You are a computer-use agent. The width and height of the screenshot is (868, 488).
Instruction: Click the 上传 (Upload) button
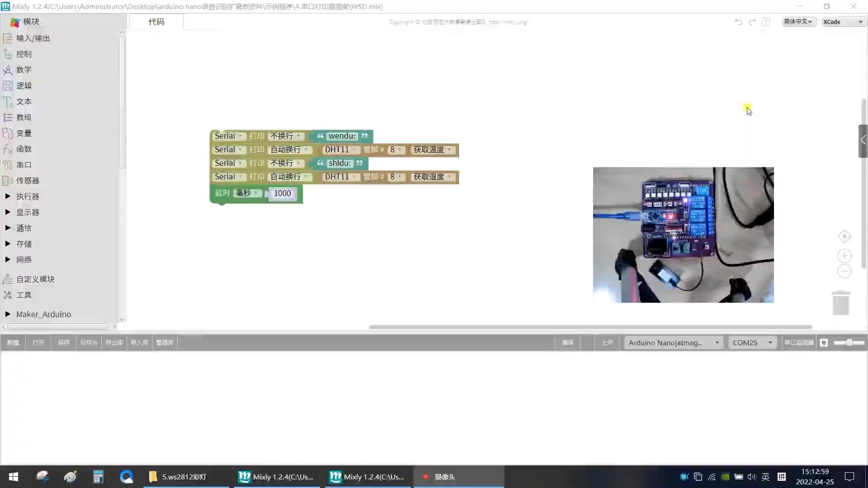coord(608,342)
